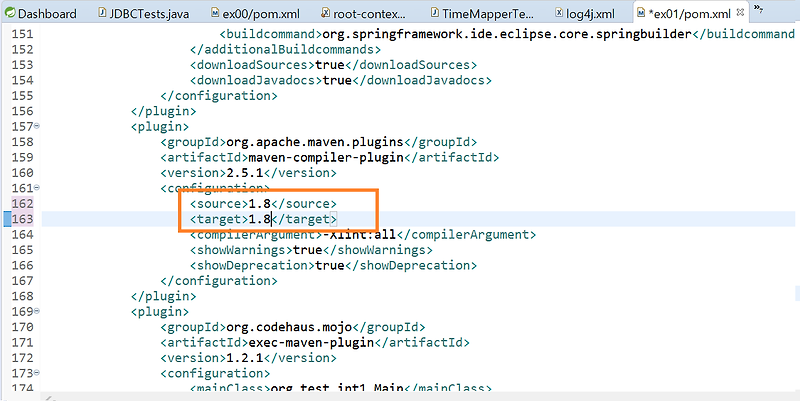Fold the configuration element at line 173
This screenshot has width=800, height=401.
coord(37,373)
